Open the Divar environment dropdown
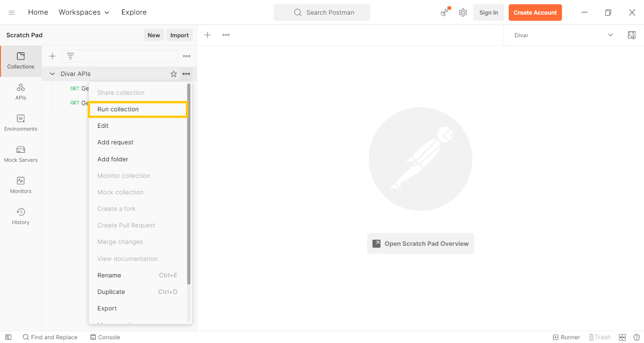The height and width of the screenshot is (343, 644). point(563,35)
